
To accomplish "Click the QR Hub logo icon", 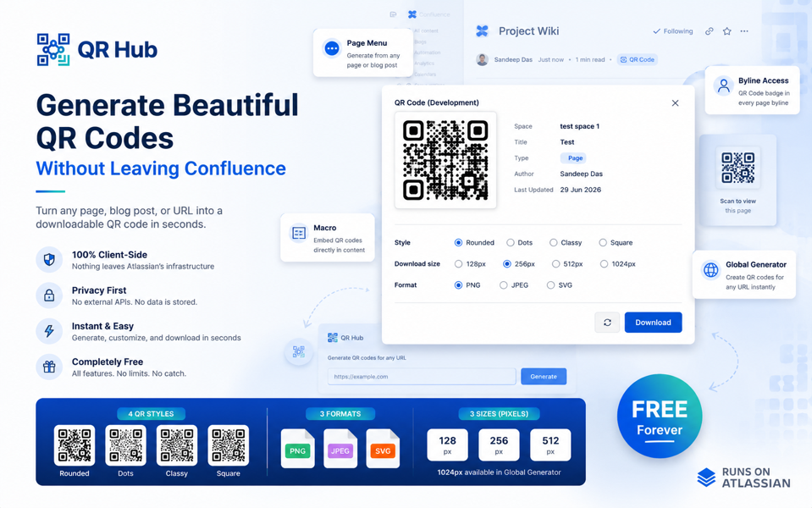I will [53, 50].
